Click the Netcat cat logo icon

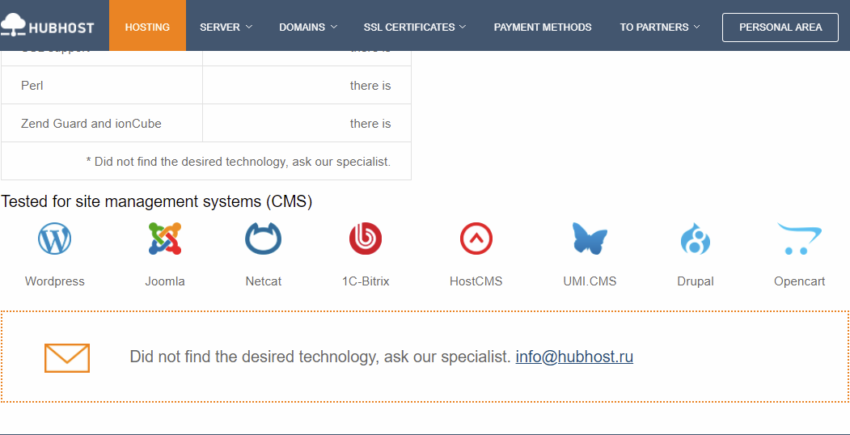click(x=263, y=239)
